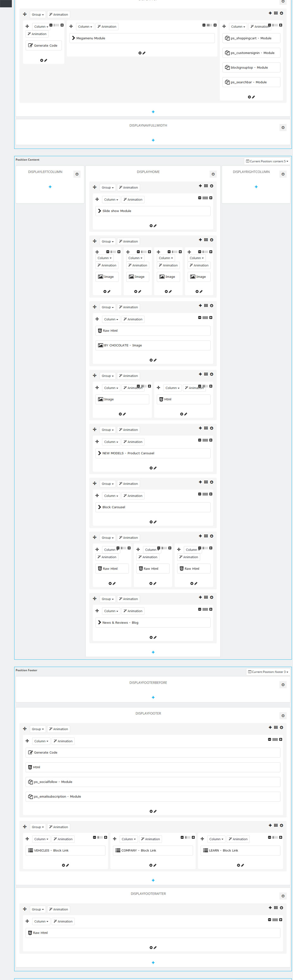Click the ps_emailsubscription Module widget
The image size is (293, 980).
[x=153, y=796]
